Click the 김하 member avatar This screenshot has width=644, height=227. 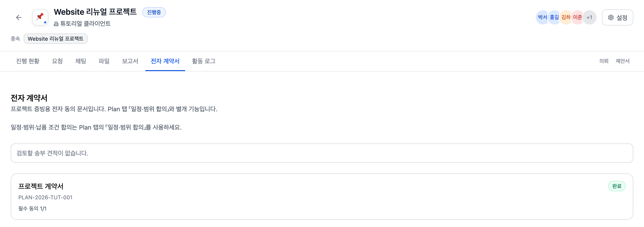566,17
